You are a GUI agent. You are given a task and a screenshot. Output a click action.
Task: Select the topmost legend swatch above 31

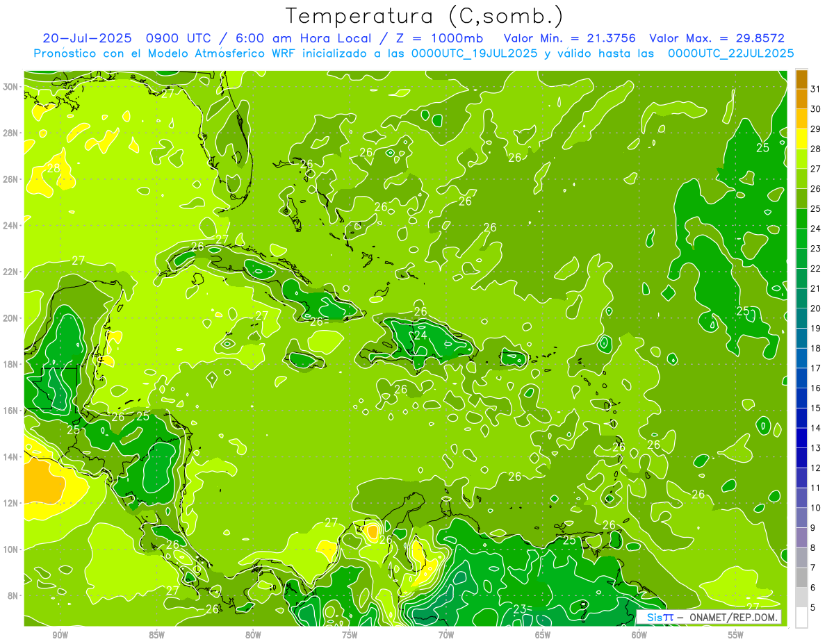[801, 79]
